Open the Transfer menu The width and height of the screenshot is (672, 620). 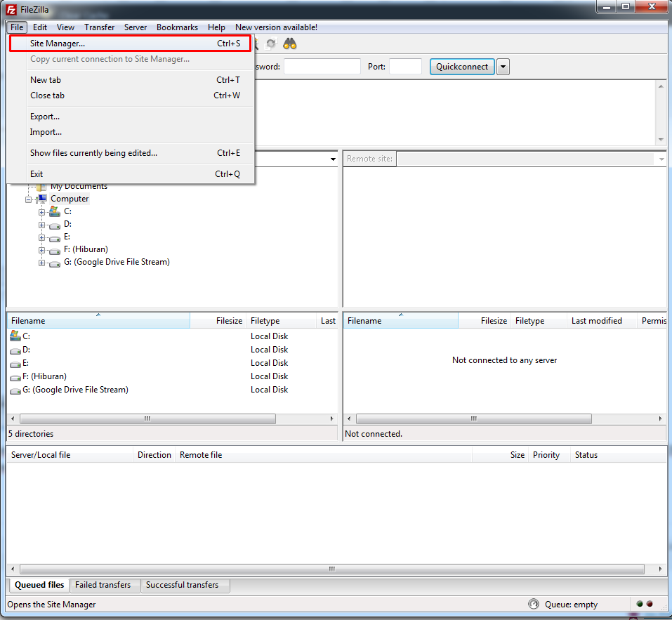coord(100,27)
